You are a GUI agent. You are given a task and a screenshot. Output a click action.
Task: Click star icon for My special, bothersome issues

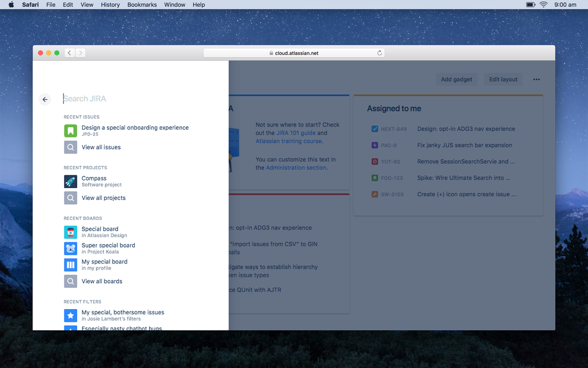click(x=71, y=316)
